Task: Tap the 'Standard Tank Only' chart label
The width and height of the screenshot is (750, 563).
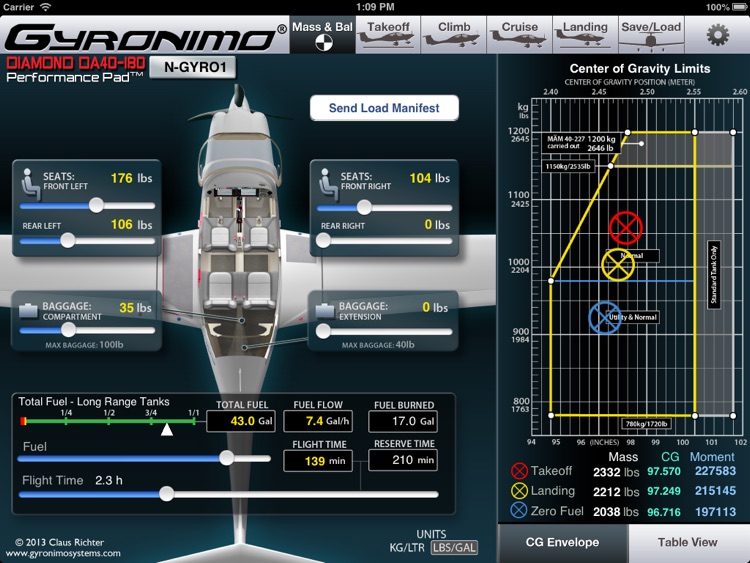Action: pos(714,275)
